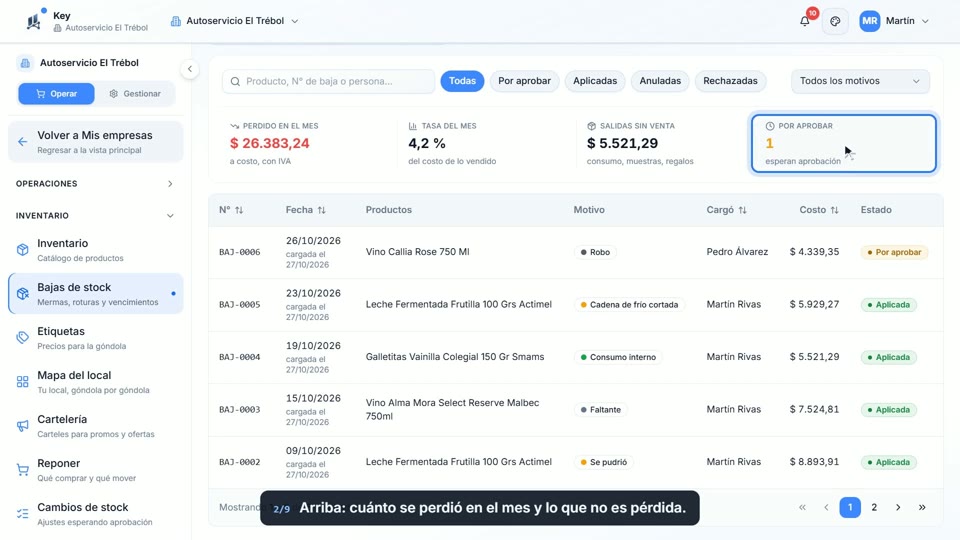Click the search magnifier icon
The height and width of the screenshot is (540, 960).
tap(235, 81)
